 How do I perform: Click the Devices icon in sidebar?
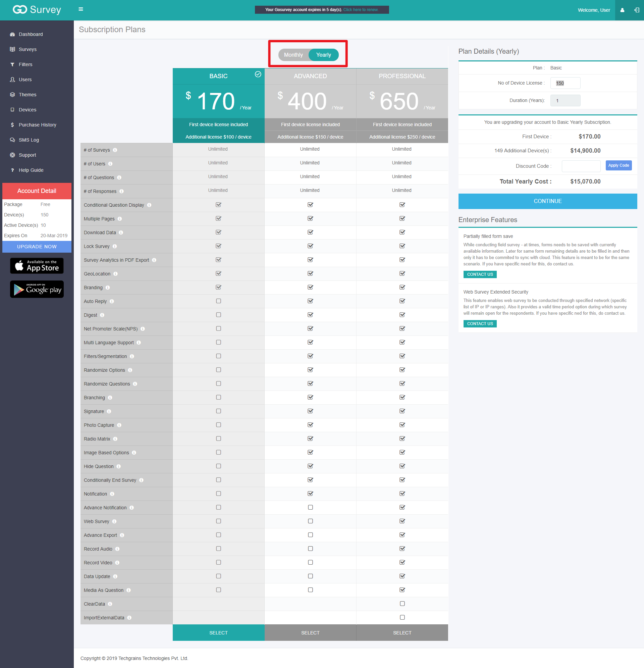[x=11, y=109]
